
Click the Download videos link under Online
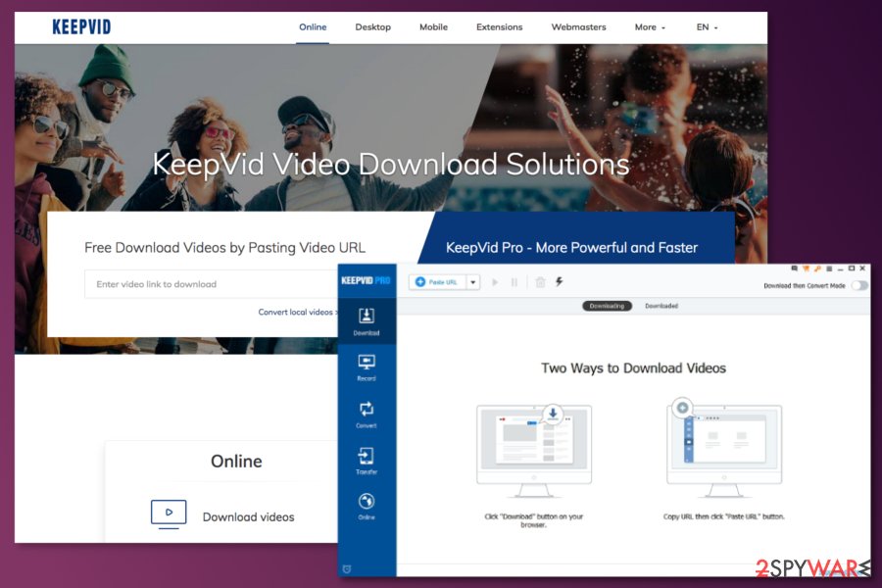tap(249, 517)
